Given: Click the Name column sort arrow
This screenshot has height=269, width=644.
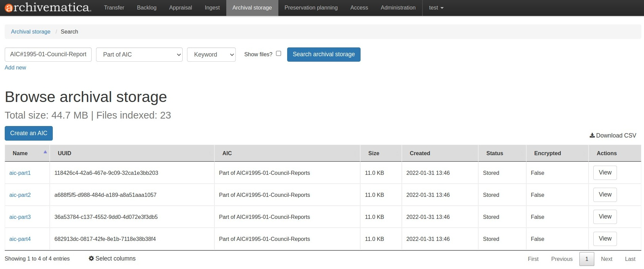Looking at the screenshot, I should 45,152.
